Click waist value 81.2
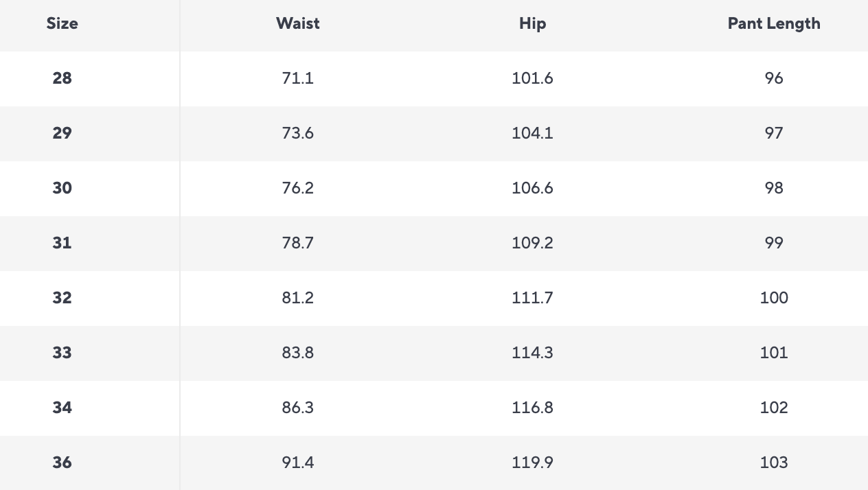The height and width of the screenshot is (490, 868). 297,298
